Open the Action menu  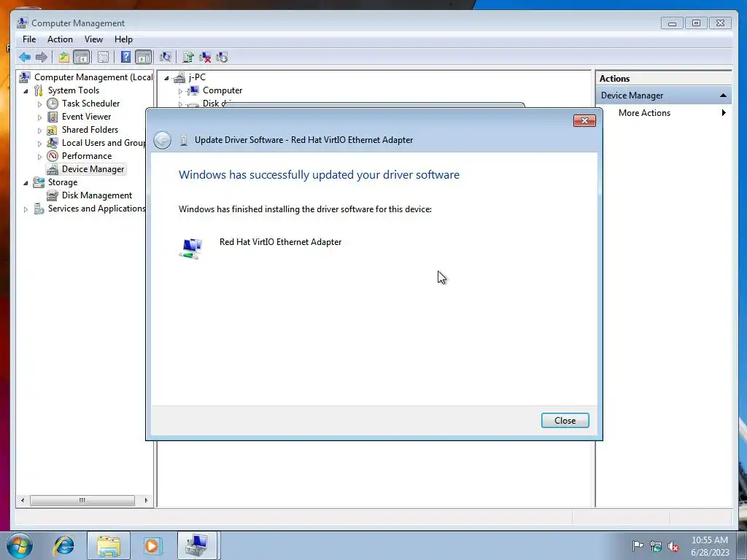tap(60, 39)
